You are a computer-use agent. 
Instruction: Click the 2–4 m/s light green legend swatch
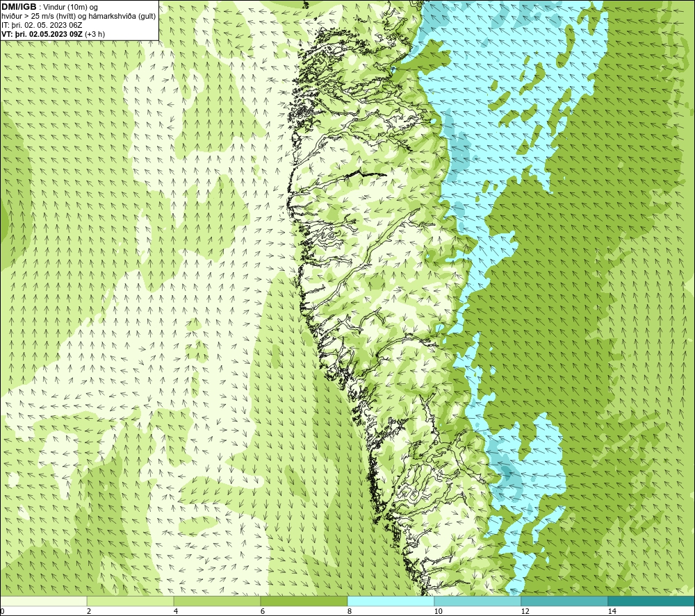click(x=131, y=601)
